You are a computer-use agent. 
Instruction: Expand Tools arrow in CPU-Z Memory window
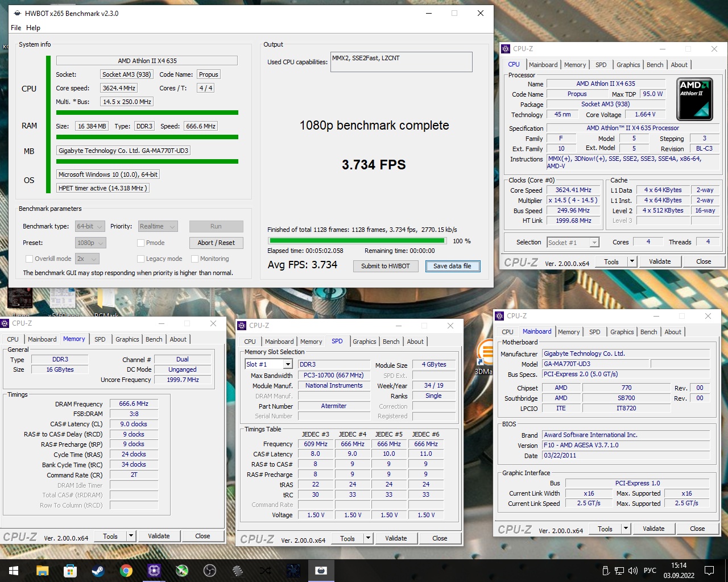pos(131,536)
